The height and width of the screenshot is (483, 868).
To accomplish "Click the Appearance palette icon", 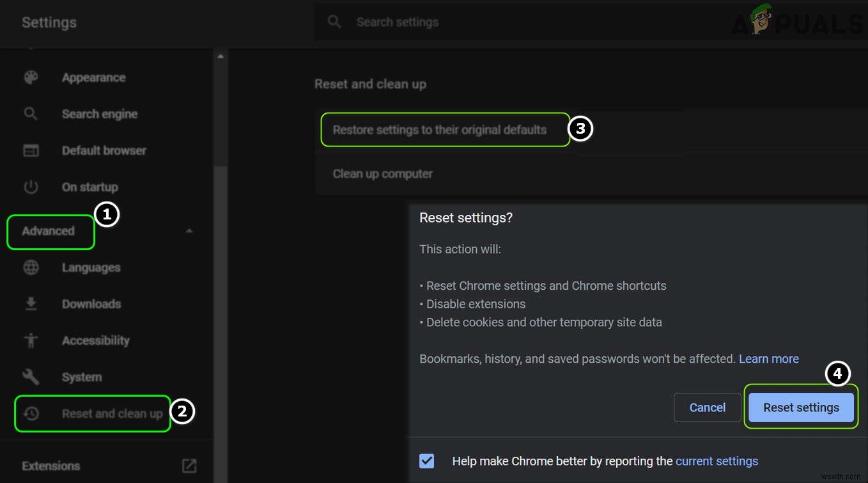I will pos(31,77).
